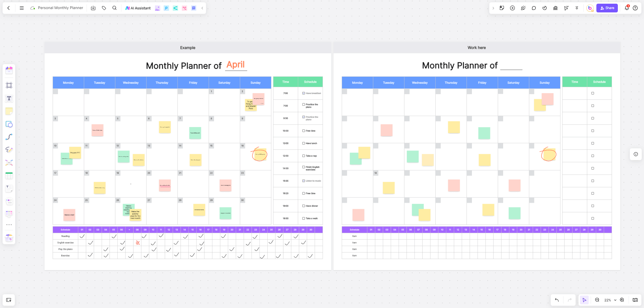Open the AI Assistant
Viewport: 644px width, 308px height.
pyautogui.click(x=138, y=8)
